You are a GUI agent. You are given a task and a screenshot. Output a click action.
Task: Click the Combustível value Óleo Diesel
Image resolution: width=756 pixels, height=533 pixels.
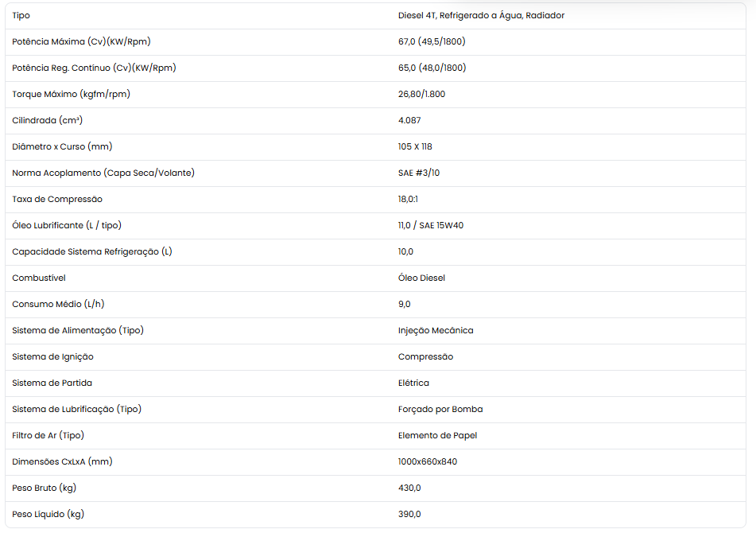421,278
